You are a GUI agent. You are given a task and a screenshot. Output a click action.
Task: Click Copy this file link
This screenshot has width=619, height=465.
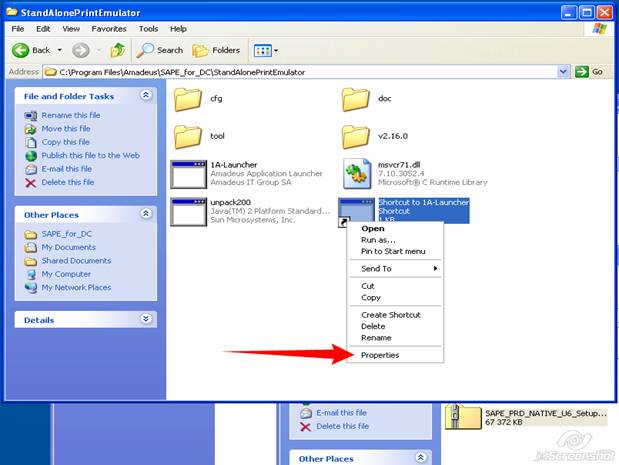pos(66,142)
